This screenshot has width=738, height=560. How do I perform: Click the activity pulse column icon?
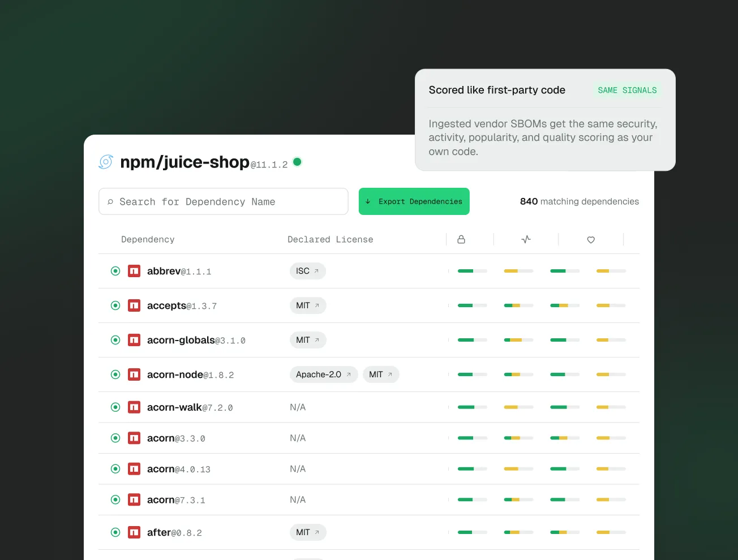526,239
